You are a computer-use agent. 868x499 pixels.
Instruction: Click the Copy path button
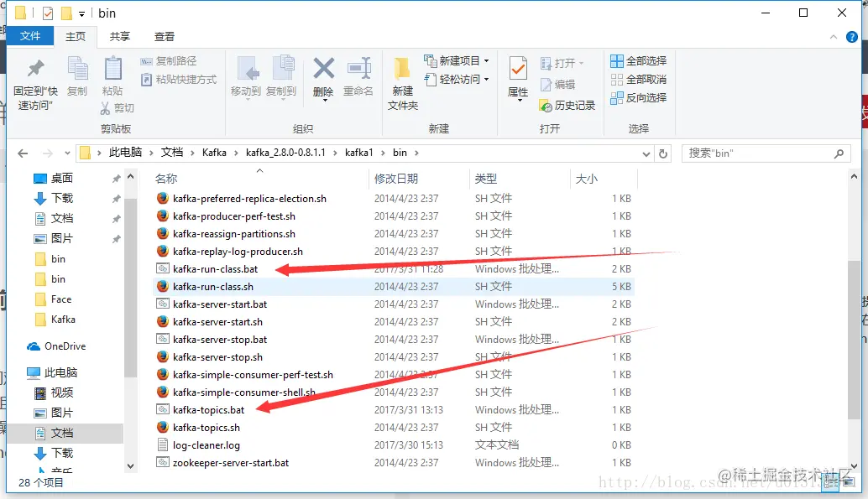pyautogui.click(x=169, y=61)
